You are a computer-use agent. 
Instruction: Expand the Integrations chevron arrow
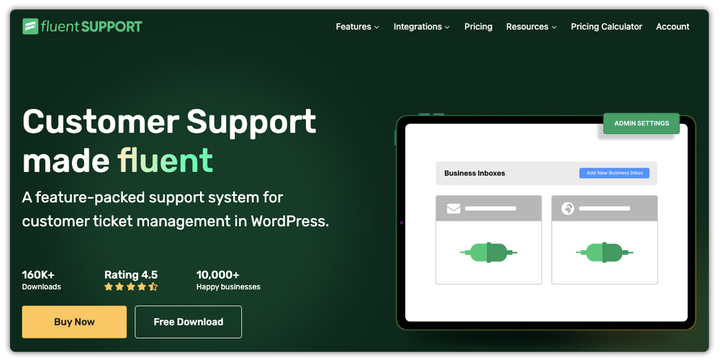click(447, 28)
